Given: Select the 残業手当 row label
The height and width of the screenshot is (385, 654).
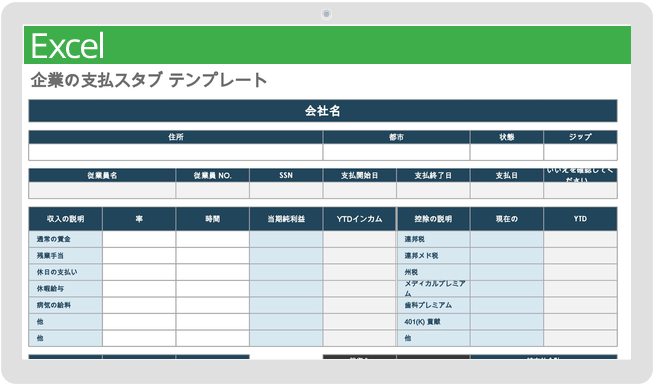Looking at the screenshot, I should click(50, 256).
